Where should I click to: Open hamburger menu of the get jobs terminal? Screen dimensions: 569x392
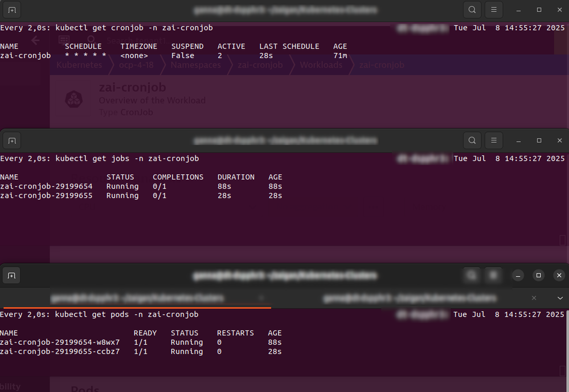(494, 140)
